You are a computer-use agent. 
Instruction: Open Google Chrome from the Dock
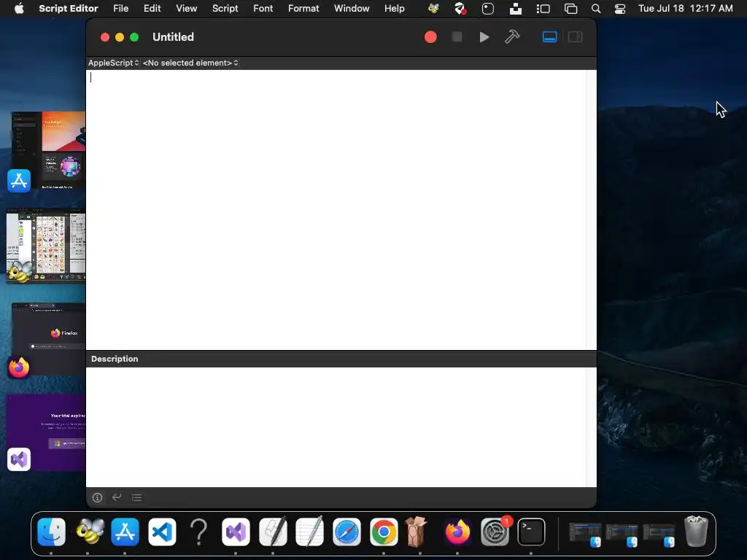point(384,532)
